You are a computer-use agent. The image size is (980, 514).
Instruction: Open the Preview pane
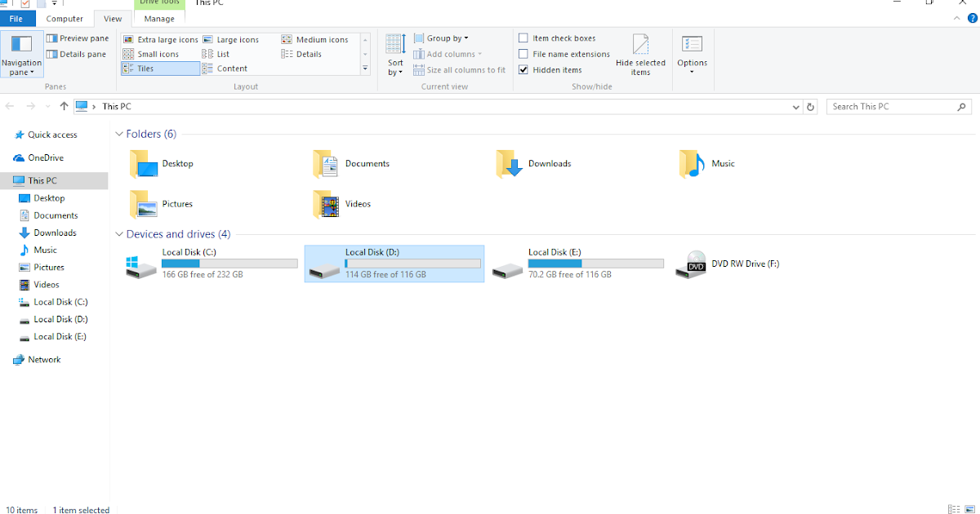point(78,38)
